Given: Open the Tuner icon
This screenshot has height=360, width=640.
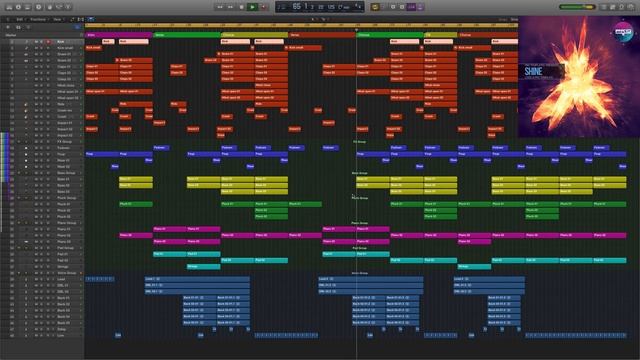Looking at the screenshot, I should (393, 7).
